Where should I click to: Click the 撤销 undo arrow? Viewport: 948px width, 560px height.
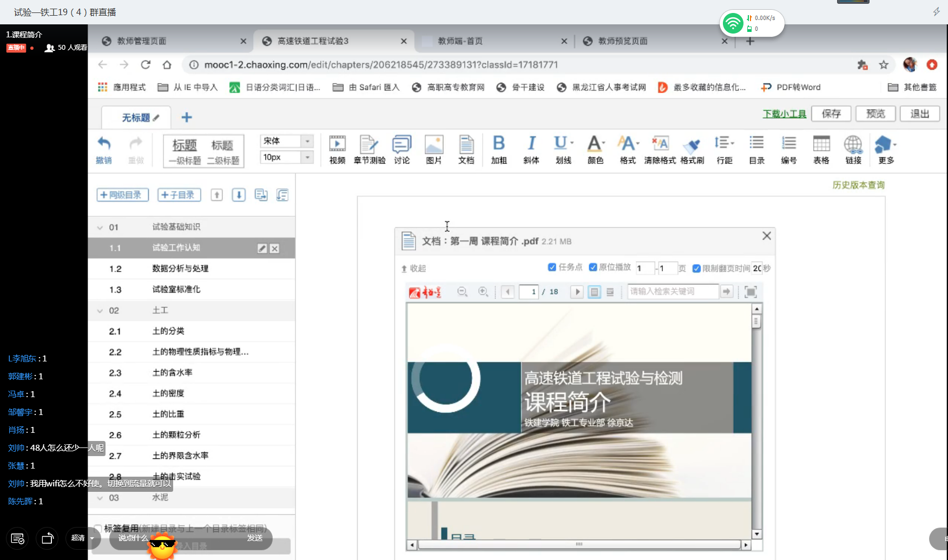104,149
